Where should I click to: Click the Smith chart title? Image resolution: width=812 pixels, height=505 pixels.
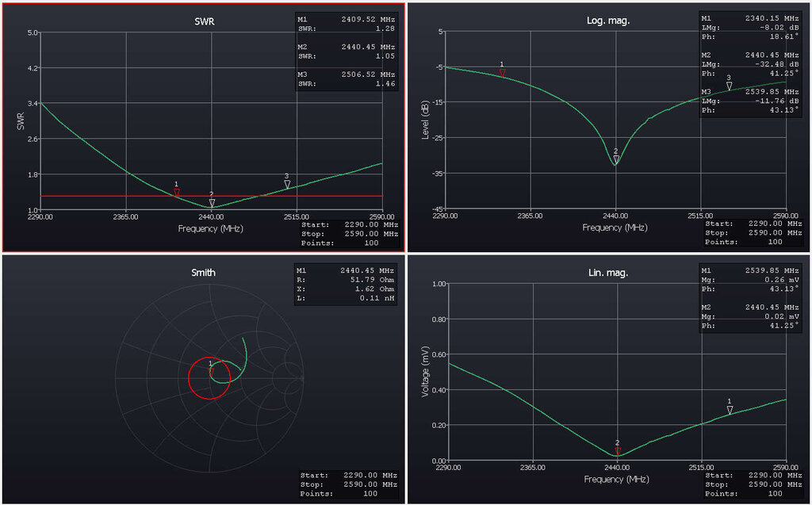pos(204,273)
